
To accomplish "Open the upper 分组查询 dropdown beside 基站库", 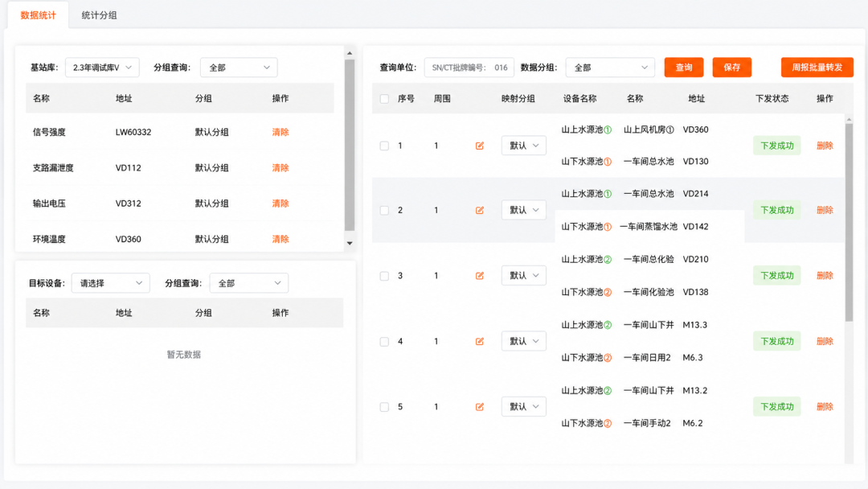I will point(239,68).
